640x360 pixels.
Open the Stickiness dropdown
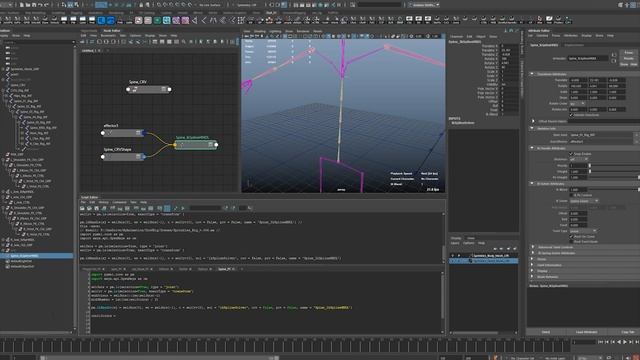(579, 160)
